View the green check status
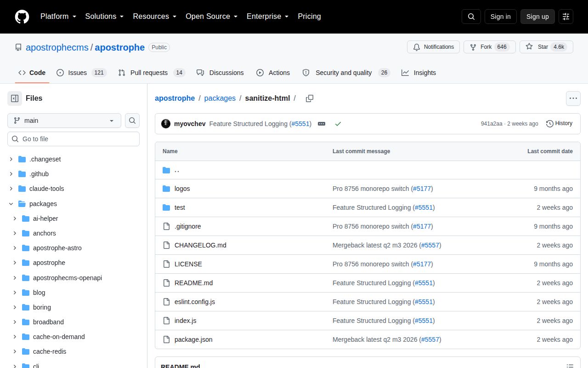 tap(338, 124)
